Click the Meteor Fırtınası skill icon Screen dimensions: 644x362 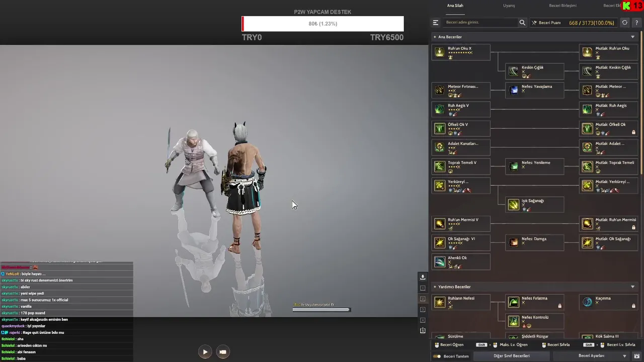tap(440, 90)
